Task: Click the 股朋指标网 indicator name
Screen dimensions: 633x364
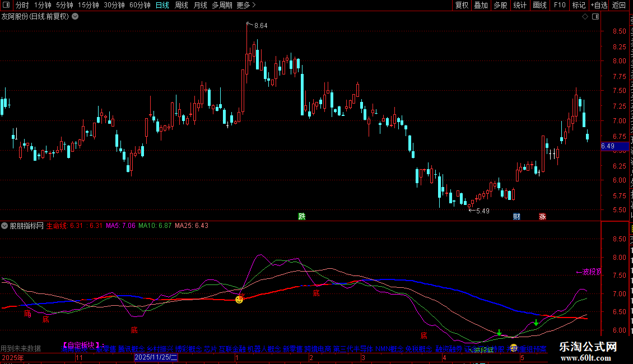Action: (27, 226)
